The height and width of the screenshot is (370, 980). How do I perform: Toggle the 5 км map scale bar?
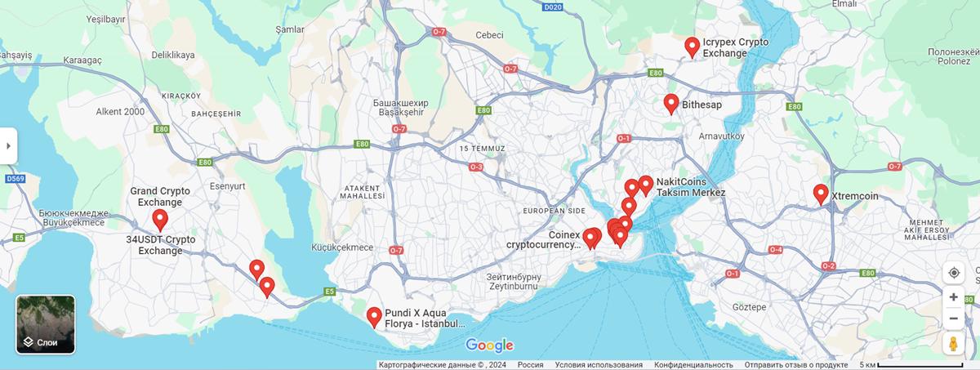pyautogui.click(x=911, y=364)
